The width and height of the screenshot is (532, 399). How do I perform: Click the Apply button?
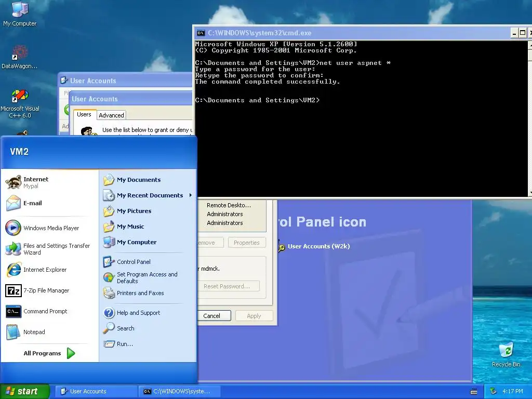[x=254, y=316]
